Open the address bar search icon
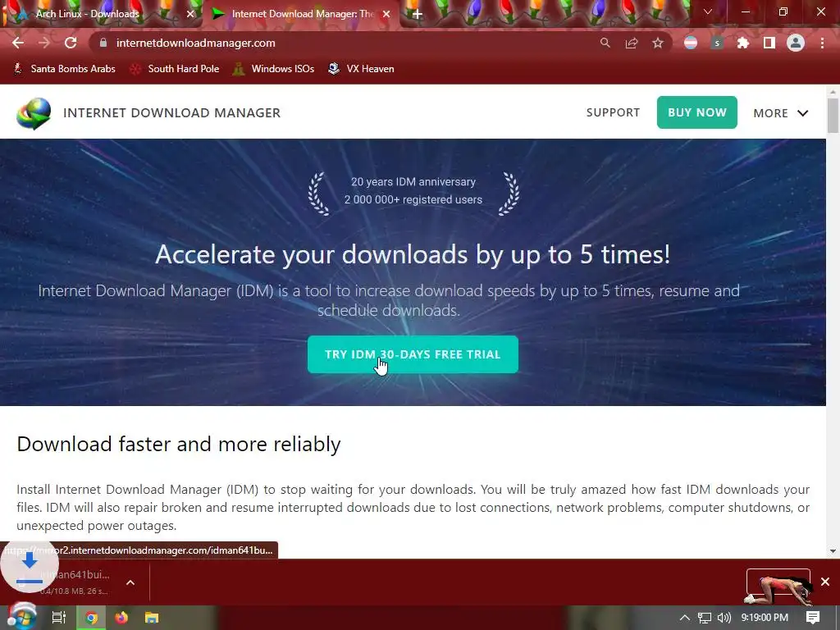 (605, 43)
